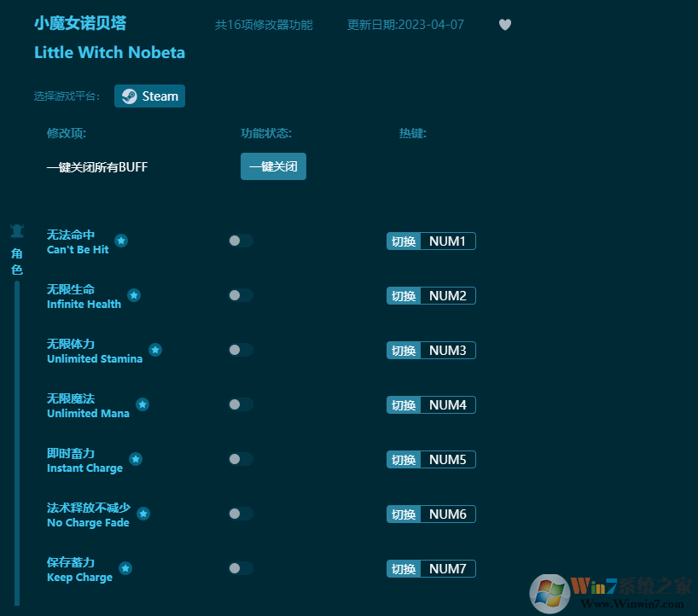
Task: Turn on the Unlimited Stamina switch
Action: point(241,350)
